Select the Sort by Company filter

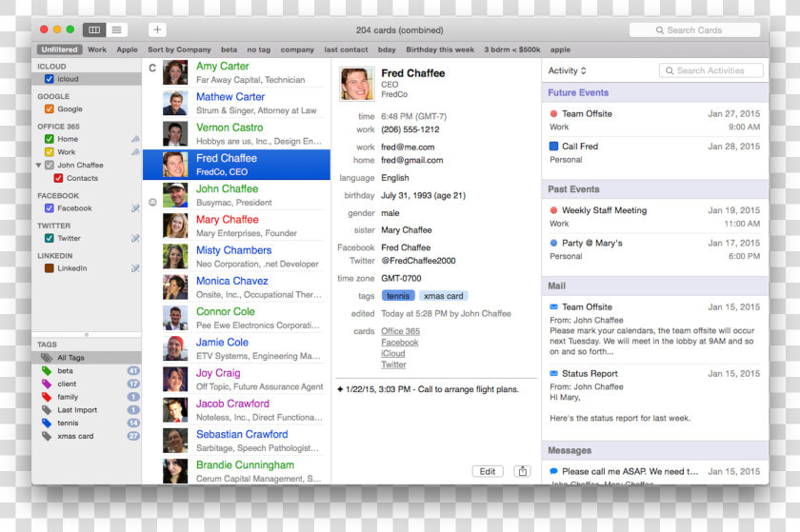point(180,49)
